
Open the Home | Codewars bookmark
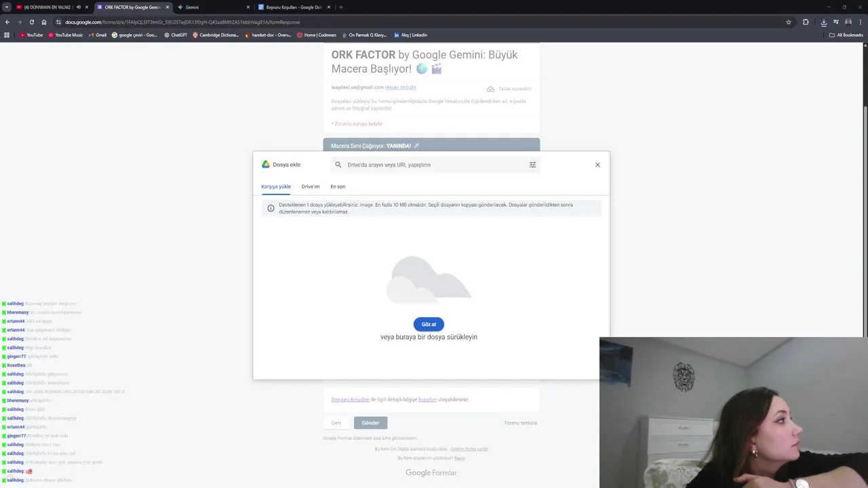pos(316,35)
